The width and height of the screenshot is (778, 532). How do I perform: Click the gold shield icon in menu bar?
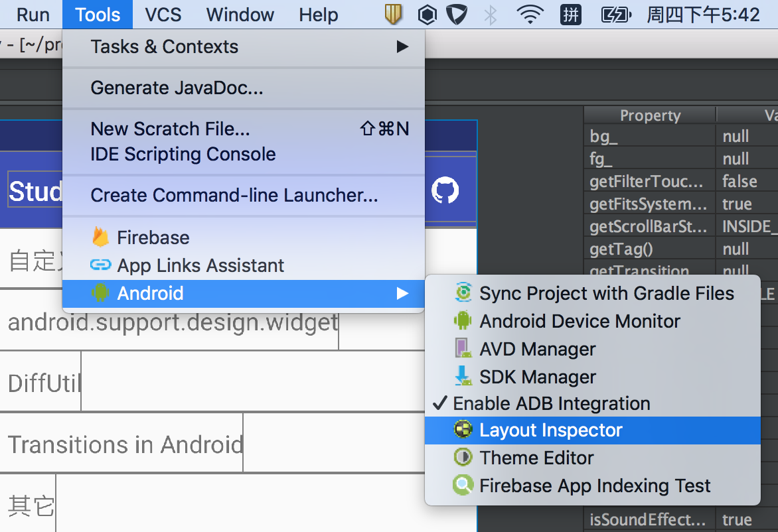[393, 15]
